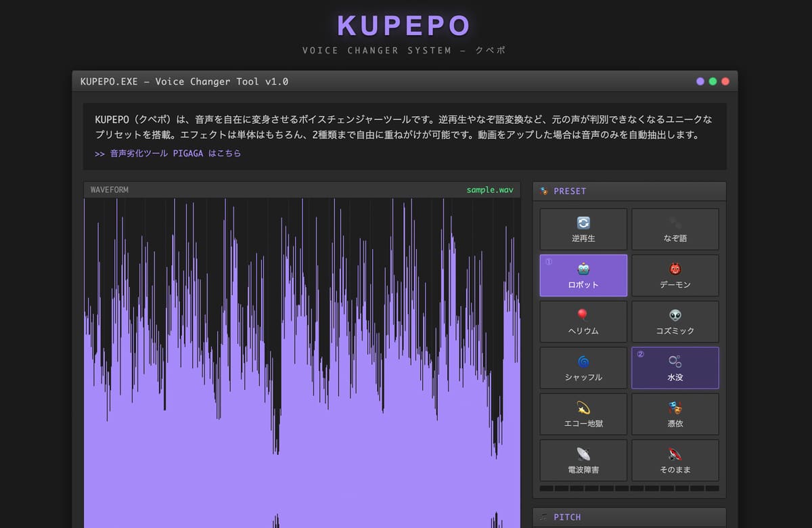Click the purple waveform display
Image resolution: width=812 pixels, height=528 pixels.
coord(302,363)
